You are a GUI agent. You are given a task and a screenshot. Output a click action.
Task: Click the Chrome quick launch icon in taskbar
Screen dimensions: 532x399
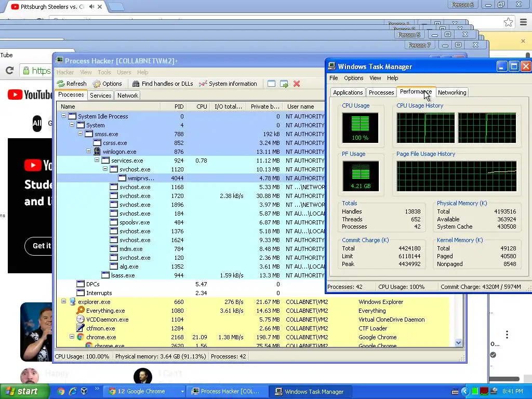coord(61,391)
